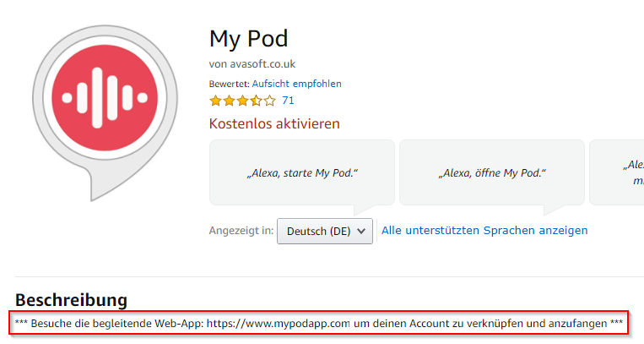Image resolution: width=644 pixels, height=344 pixels.
Task: Click Kostenlos aktivieren
Action: point(274,124)
